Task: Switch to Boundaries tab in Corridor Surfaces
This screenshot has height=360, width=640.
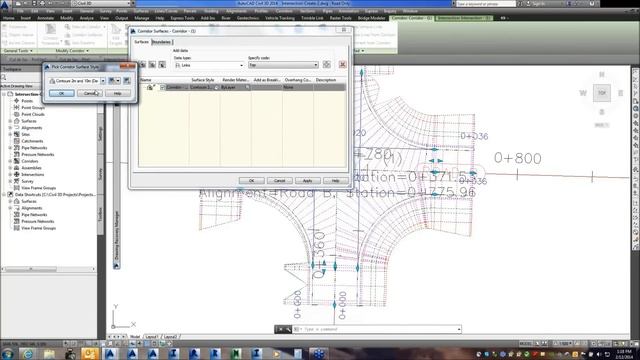Action: 162,42
